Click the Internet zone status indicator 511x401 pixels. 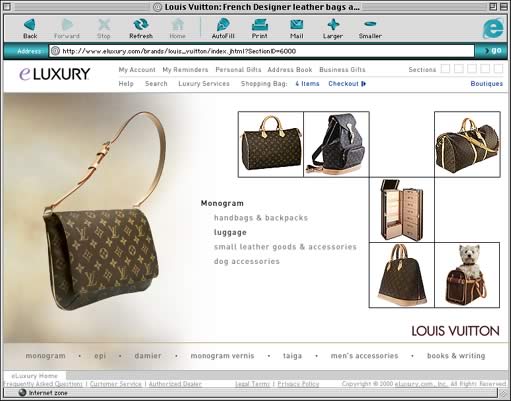click(x=43, y=393)
